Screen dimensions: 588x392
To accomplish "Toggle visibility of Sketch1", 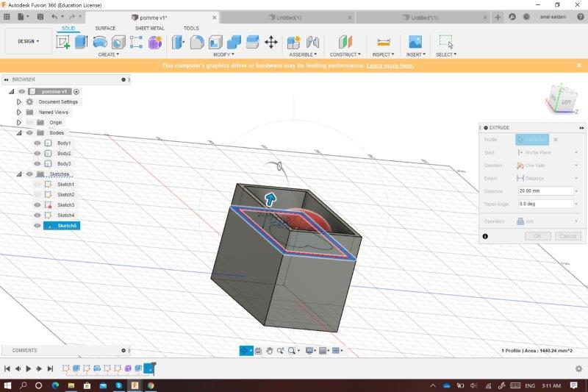I will pyautogui.click(x=37, y=184).
